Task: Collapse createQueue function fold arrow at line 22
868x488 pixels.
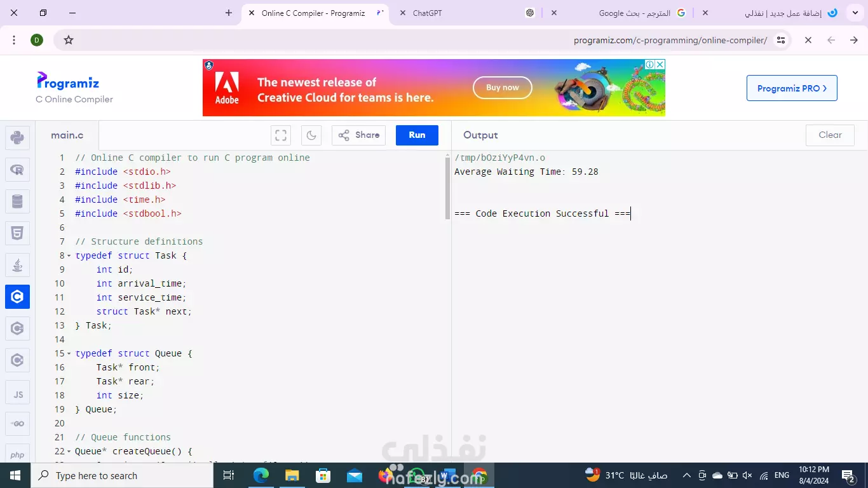Action: (x=69, y=451)
